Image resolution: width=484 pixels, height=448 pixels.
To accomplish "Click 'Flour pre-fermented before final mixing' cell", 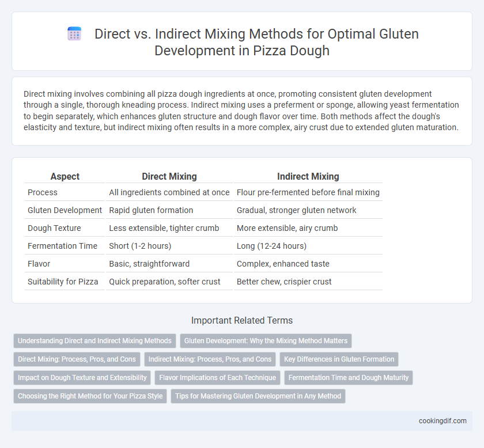I will click(x=308, y=192).
